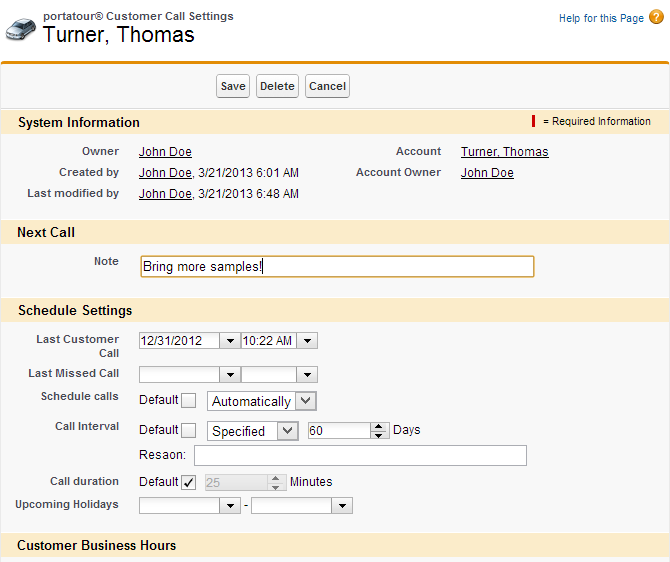The height and width of the screenshot is (562, 670).
Task: Open the Upcoming Holidays end date dropdown
Action: [342, 506]
